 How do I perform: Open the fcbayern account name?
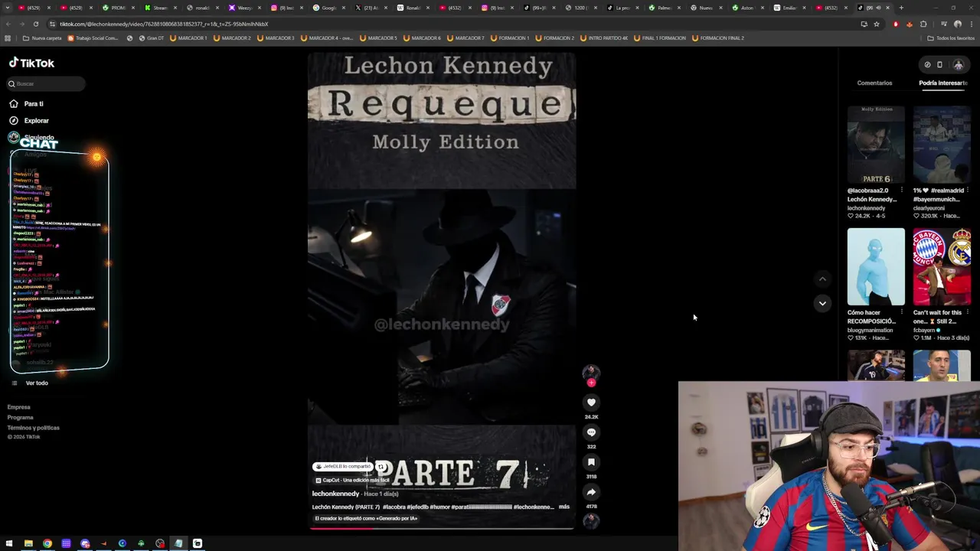(924, 330)
